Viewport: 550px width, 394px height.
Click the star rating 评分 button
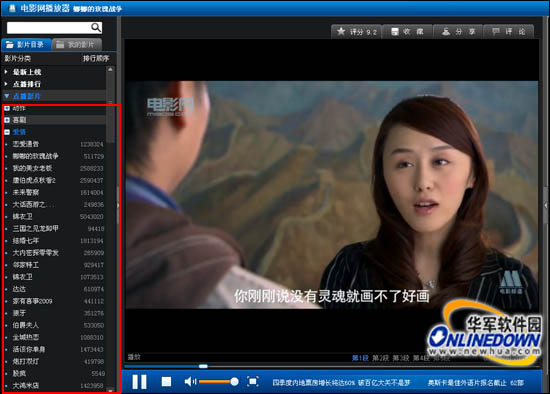[x=357, y=32]
